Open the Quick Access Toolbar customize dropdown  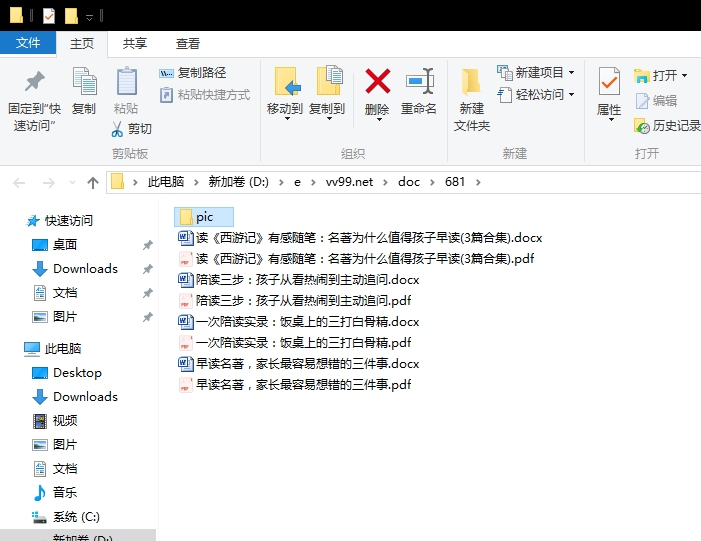89,17
